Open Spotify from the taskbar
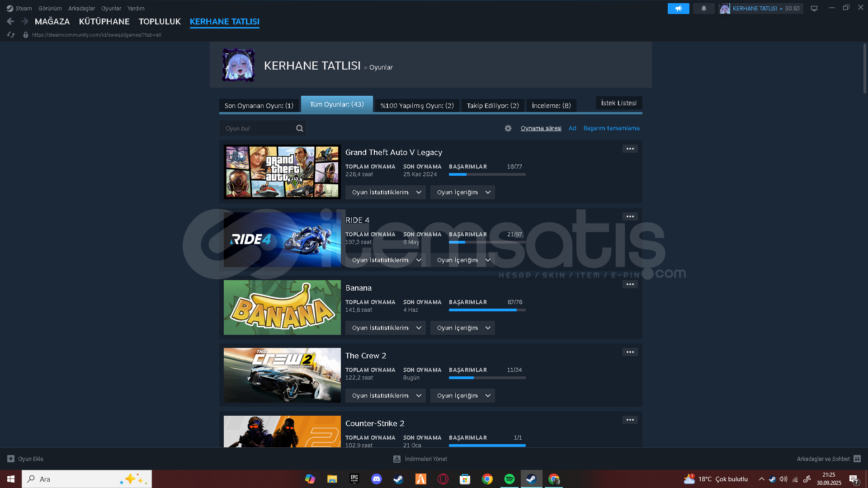 (509, 479)
